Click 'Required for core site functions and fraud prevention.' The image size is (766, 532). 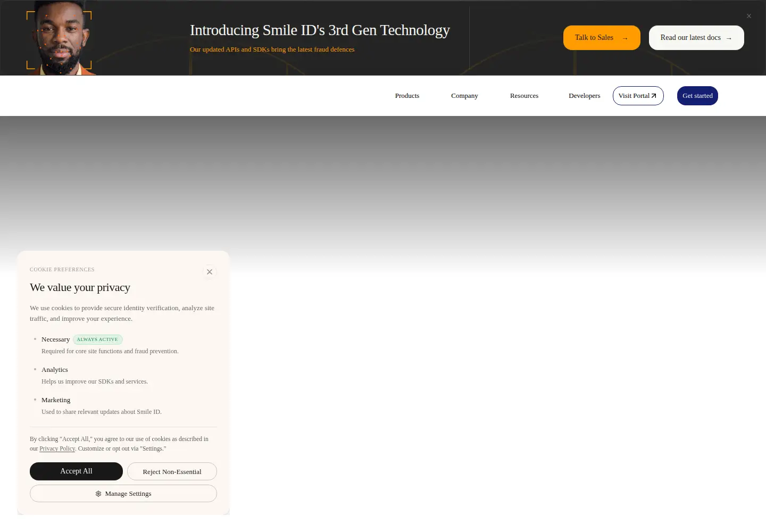click(110, 351)
